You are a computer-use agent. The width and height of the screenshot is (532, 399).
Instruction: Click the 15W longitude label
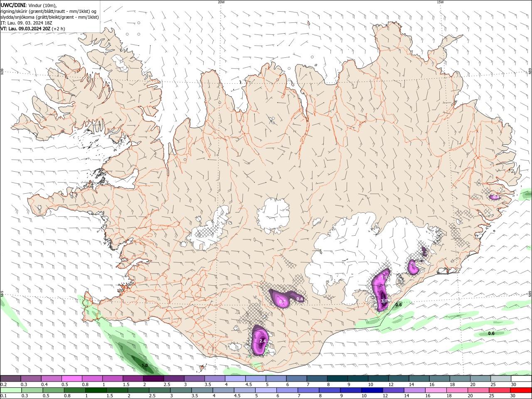click(x=440, y=2)
